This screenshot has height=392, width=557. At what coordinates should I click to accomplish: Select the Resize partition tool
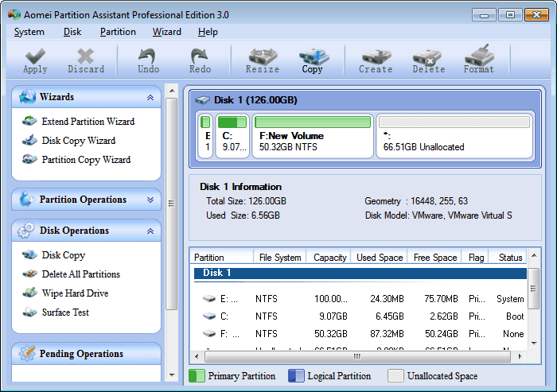pyautogui.click(x=263, y=60)
